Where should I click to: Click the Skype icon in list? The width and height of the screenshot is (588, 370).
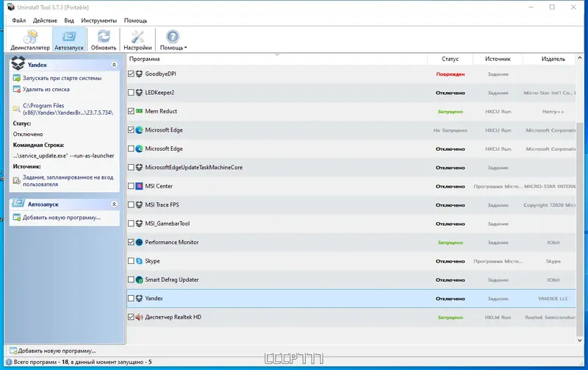(139, 261)
